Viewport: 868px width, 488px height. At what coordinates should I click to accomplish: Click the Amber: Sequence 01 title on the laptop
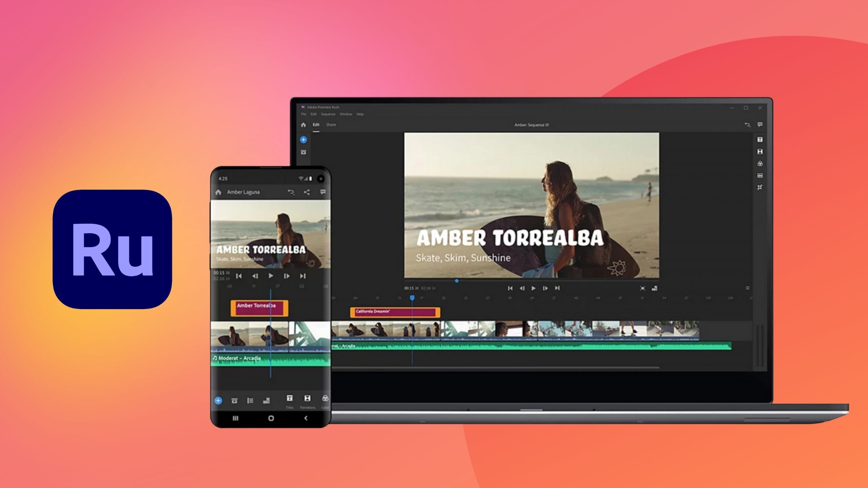(532, 125)
